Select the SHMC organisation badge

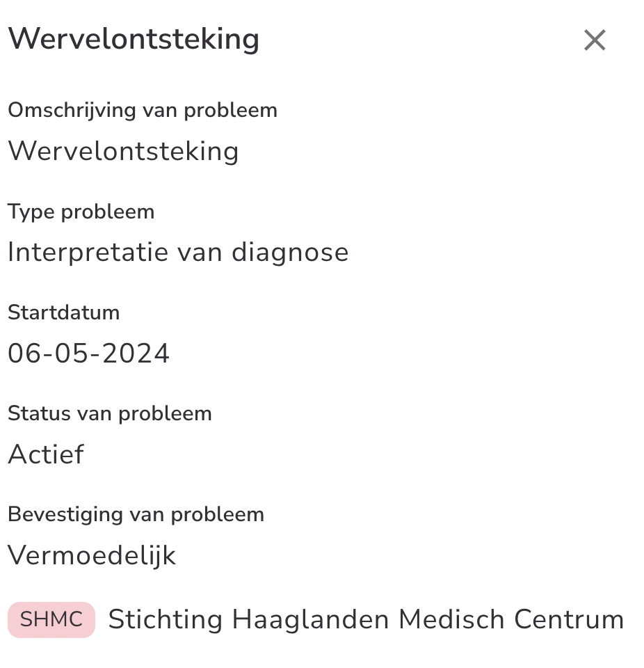51,619
